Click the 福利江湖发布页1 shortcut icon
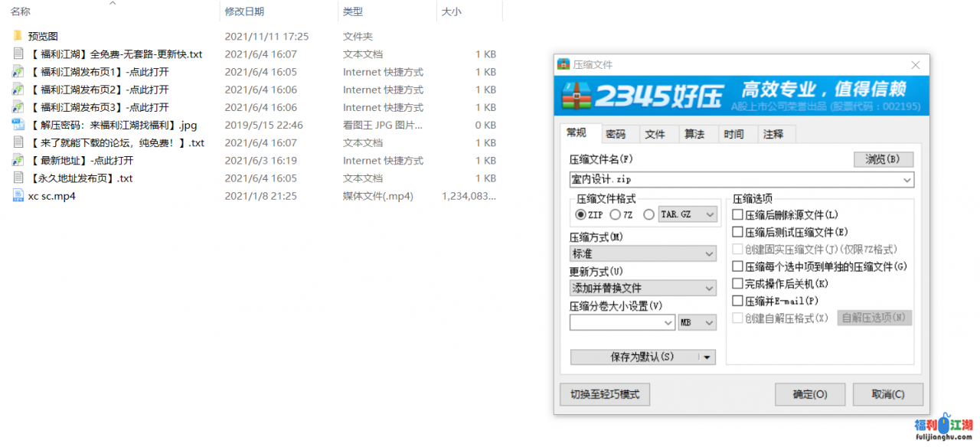This screenshot has width=980, height=447. click(18, 72)
